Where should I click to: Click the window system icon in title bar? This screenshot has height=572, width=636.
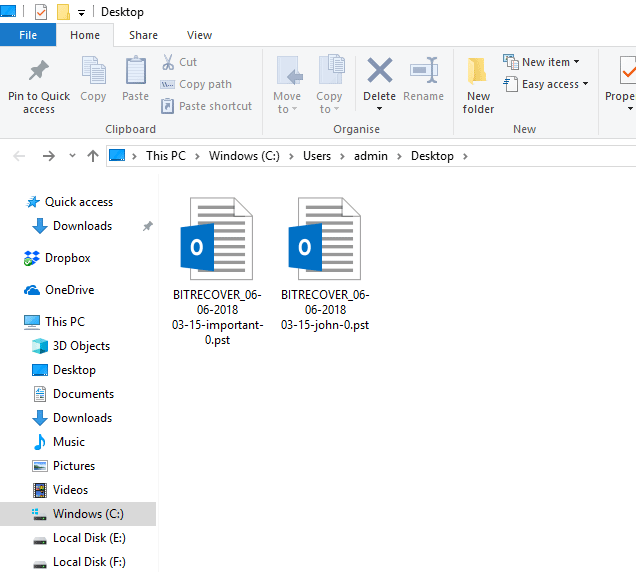click(x=8, y=11)
